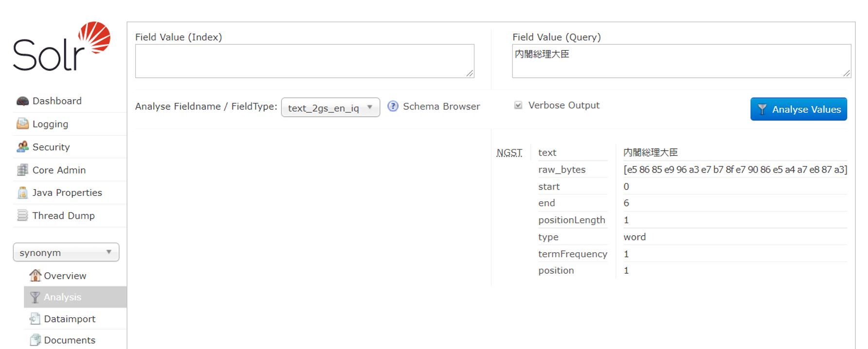
Task: Click the 'raw_bytes' row label
Action: [x=561, y=170]
